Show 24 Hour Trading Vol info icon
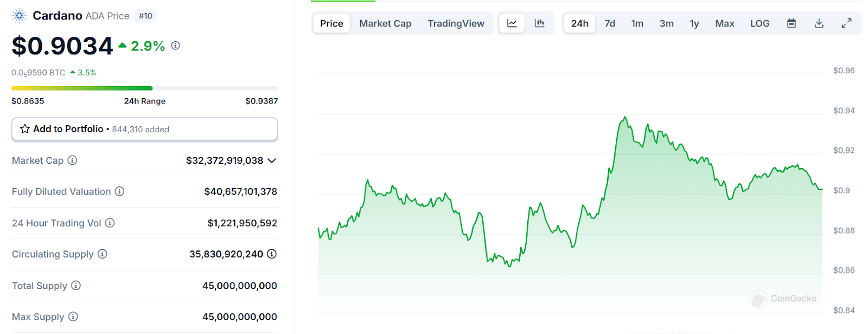 (110, 223)
